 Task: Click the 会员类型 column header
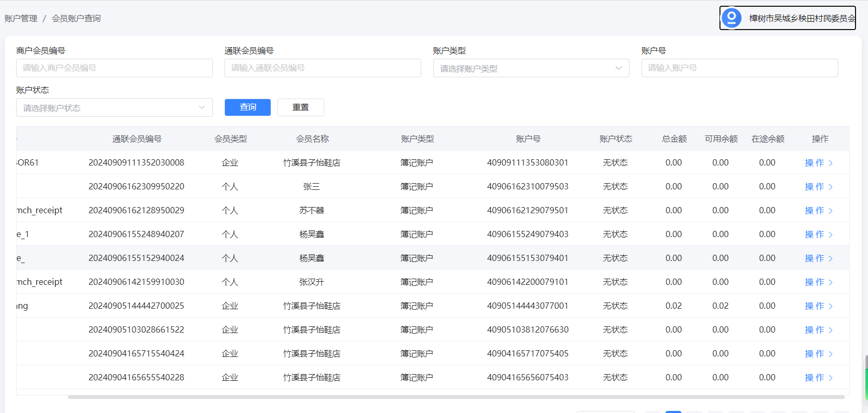point(231,139)
